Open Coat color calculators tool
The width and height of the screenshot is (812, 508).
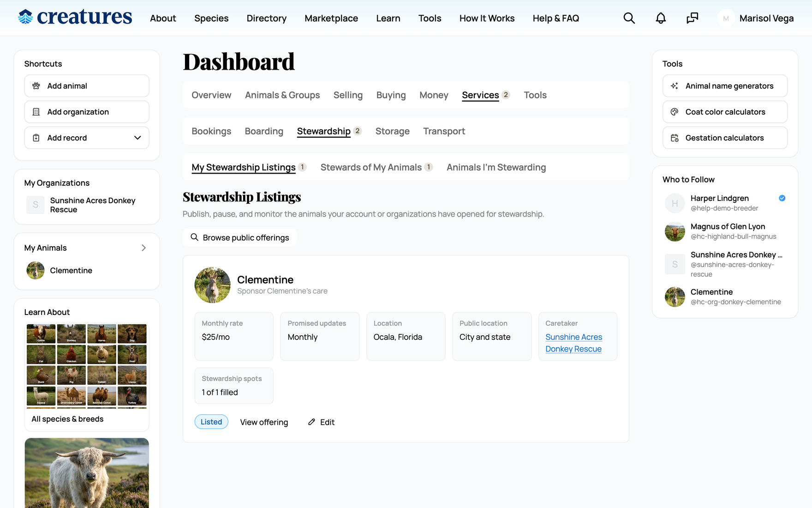[725, 112]
